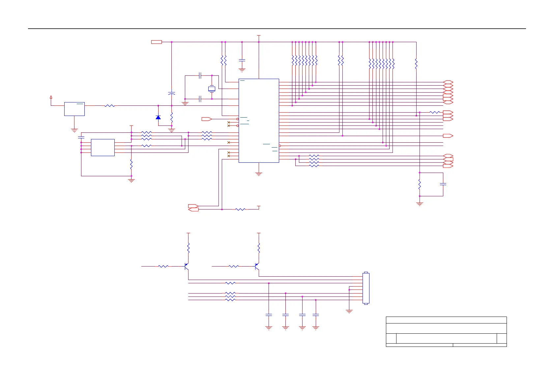The width and height of the screenshot is (555, 392).
Task: Select the right transistor symbol
Action: [257, 266]
